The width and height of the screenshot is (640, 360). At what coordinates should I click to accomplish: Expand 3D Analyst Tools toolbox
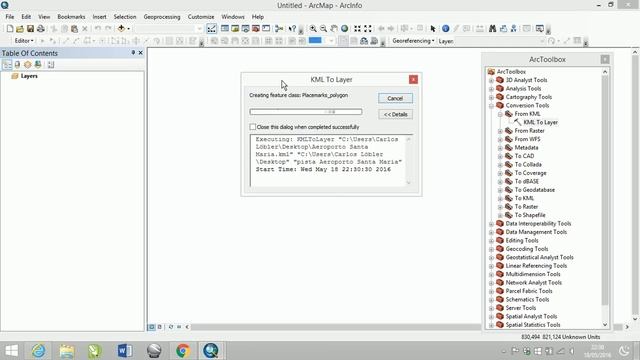click(491, 80)
